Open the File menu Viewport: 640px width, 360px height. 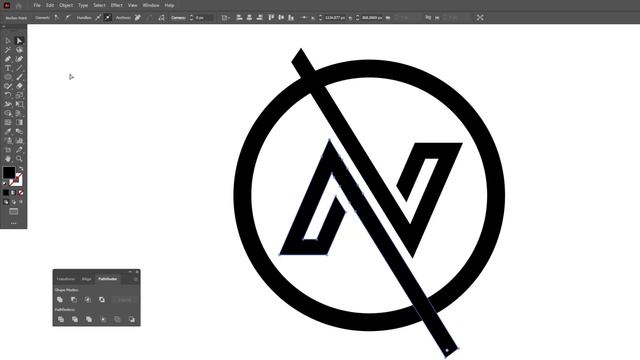[x=37, y=5]
